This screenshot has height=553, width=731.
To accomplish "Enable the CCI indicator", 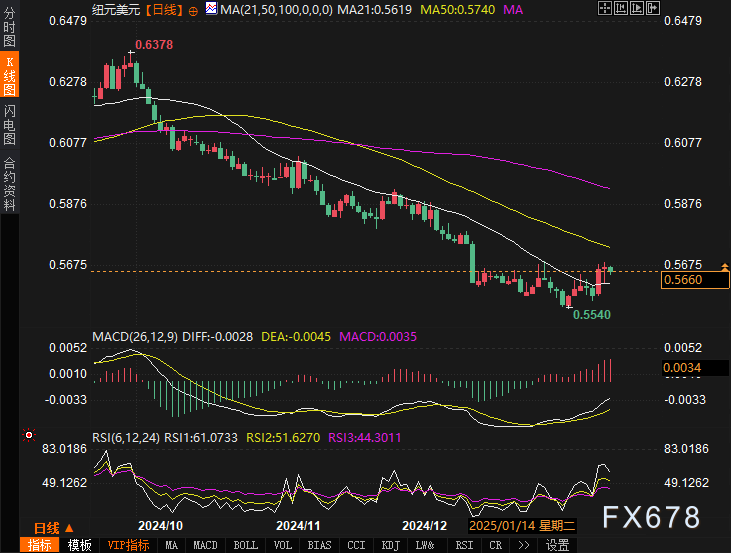I will [355, 545].
